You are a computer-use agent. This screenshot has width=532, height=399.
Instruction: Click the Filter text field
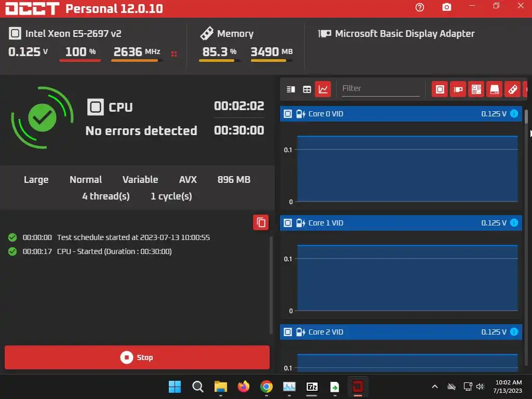pos(381,88)
